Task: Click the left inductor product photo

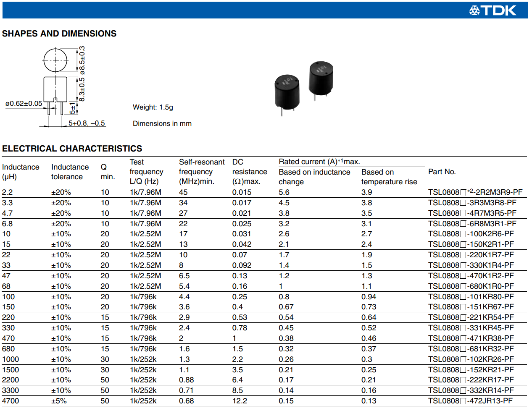Action: 287,92
